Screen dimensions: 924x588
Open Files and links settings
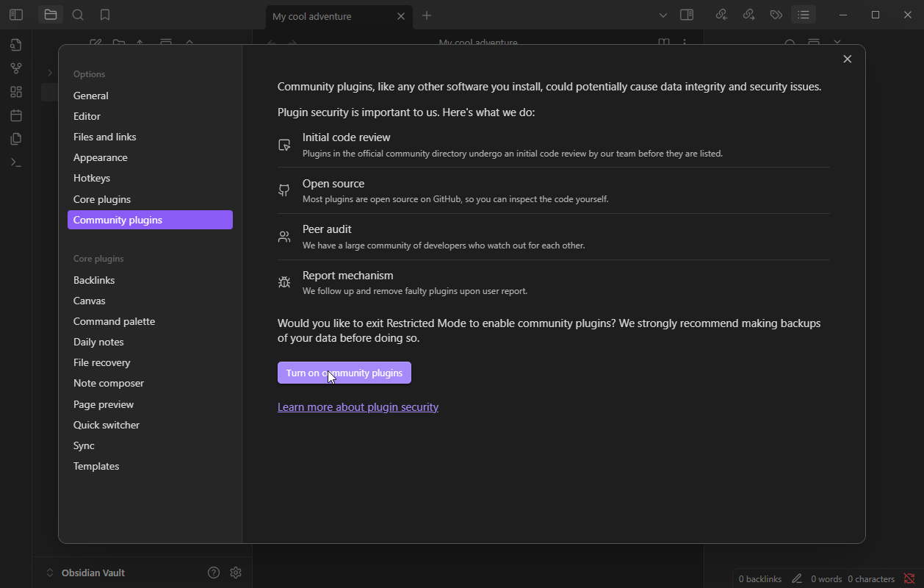[x=150, y=137]
